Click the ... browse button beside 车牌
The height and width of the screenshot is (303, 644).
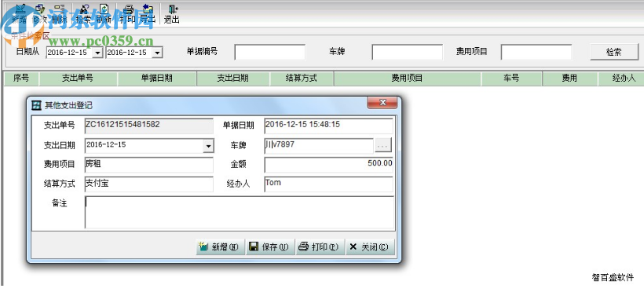pos(383,145)
